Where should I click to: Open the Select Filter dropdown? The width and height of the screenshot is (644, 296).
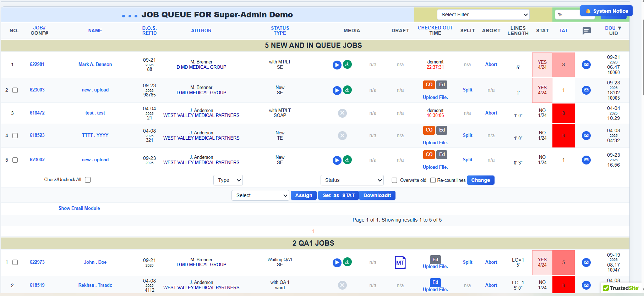pyautogui.click(x=483, y=15)
